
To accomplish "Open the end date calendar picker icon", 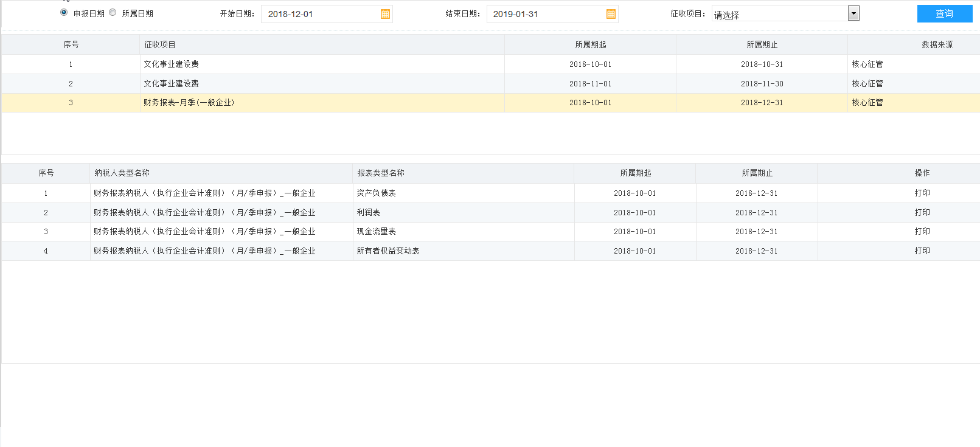I will point(611,14).
